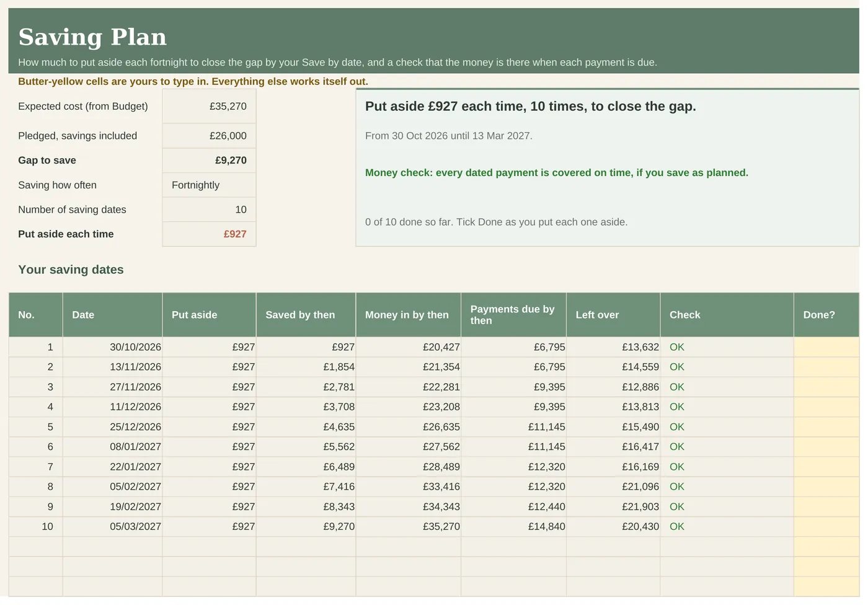Click the Money in value £20,427
The width and height of the screenshot is (868, 605).
coord(408,347)
